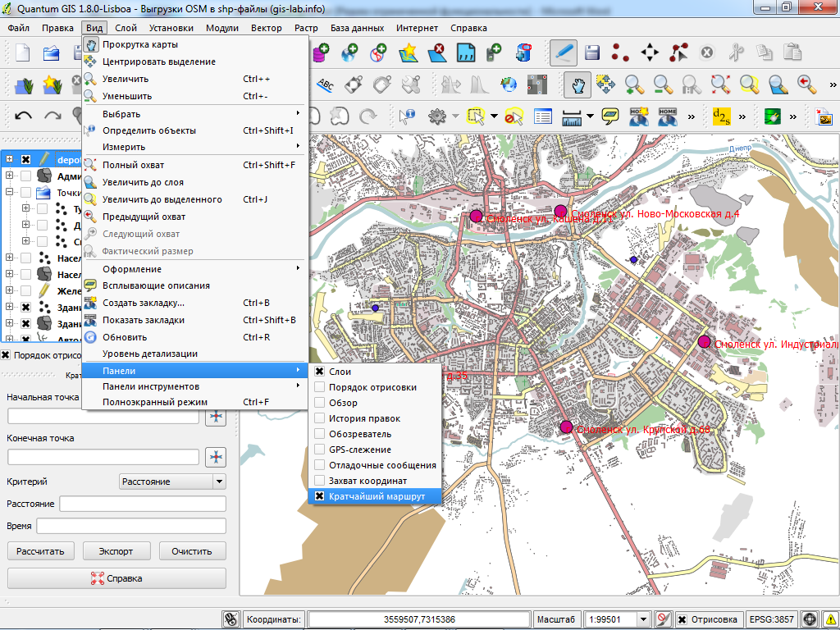
Task: Open the attribute table toolbar icon
Action: [543, 116]
